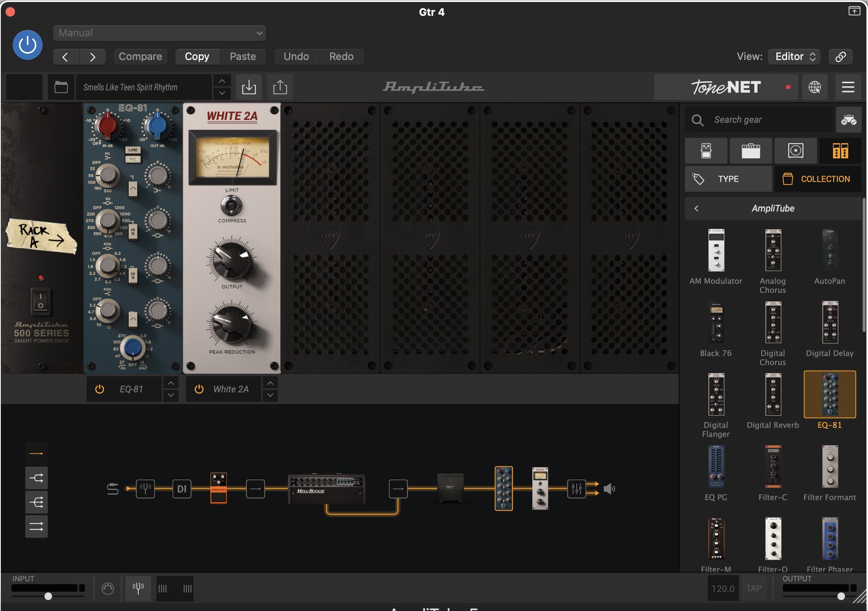Open the custom shop cart icon
This screenshot has height=611, width=868.
[848, 120]
